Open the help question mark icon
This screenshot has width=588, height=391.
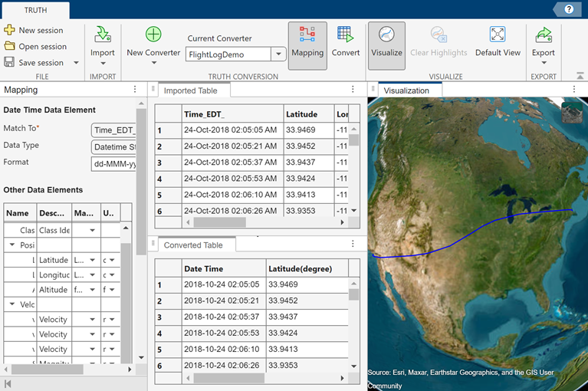pos(569,9)
